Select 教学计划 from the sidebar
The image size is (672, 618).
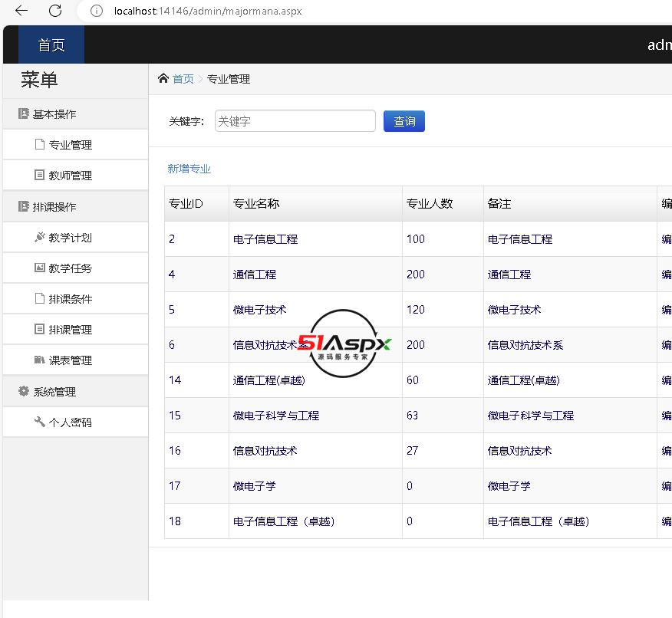point(70,238)
